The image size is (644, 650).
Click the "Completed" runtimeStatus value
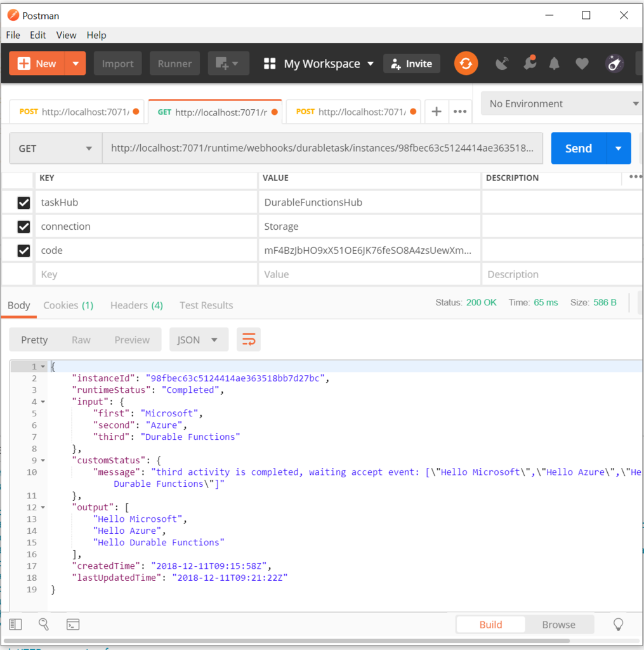pyautogui.click(x=190, y=390)
